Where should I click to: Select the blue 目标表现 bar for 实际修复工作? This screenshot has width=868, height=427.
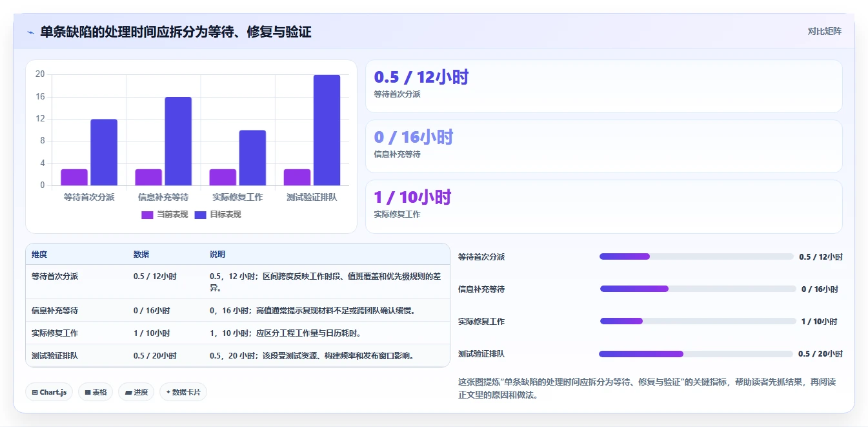tap(252, 158)
